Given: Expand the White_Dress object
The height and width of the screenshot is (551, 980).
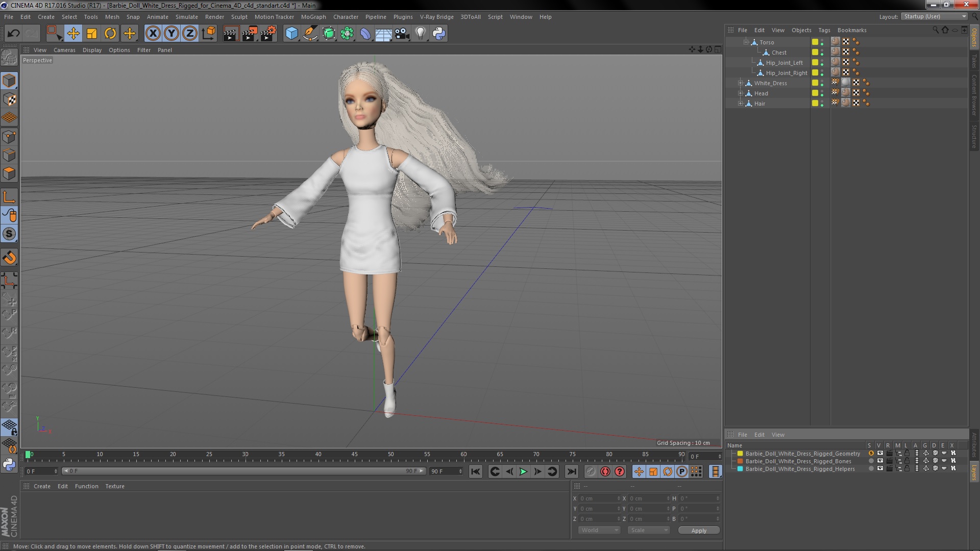Looking at the screenshot, I should coord(740,83).
